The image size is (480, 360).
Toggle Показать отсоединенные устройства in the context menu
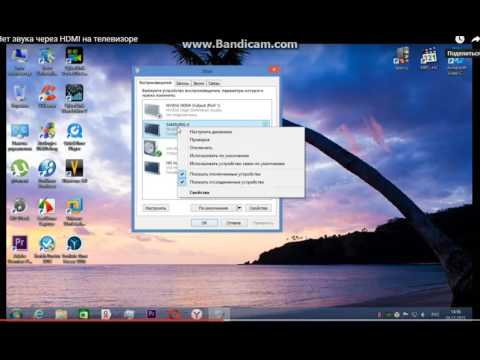click(x=226, y=182)
